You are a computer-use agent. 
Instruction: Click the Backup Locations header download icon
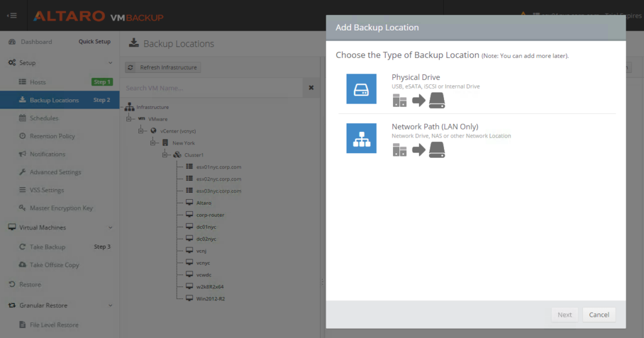pyautogui.click(x=134, y=43)
